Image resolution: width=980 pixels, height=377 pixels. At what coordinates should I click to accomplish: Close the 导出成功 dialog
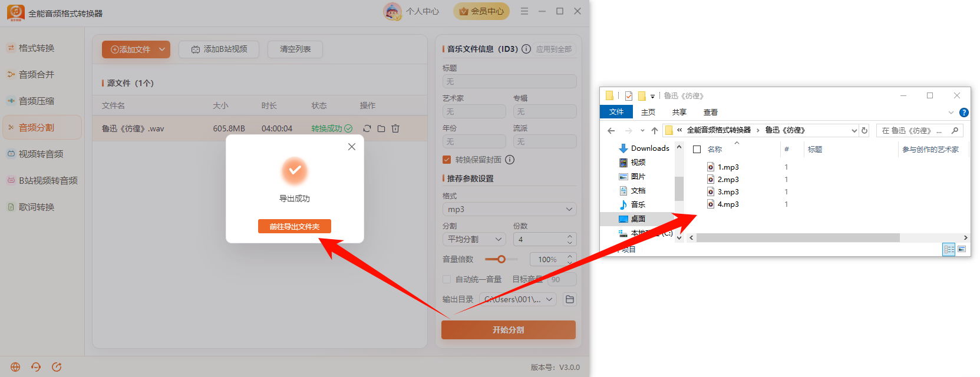click(x=352, y=147)
